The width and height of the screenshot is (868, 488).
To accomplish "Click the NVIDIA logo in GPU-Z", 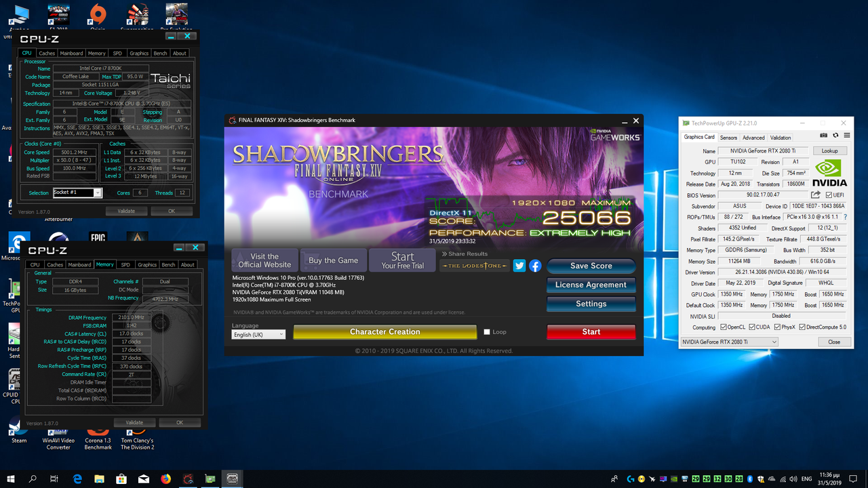I will pyautogui.click(x=830, y=173).
